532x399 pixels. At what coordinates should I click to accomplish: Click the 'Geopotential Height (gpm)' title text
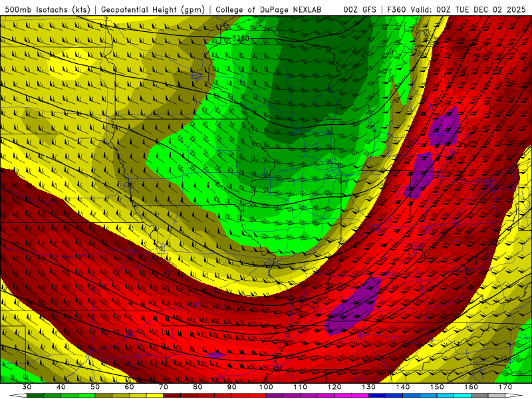pyautogui.click(x=153, y=9)
